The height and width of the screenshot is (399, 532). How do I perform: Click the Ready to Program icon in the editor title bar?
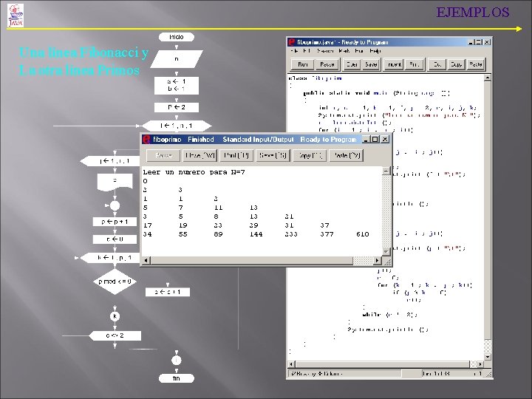(291, 42)
